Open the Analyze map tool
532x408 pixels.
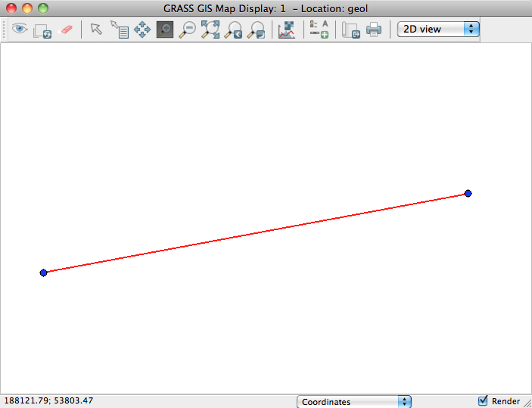pyautogui.click(x=287, y=30)
